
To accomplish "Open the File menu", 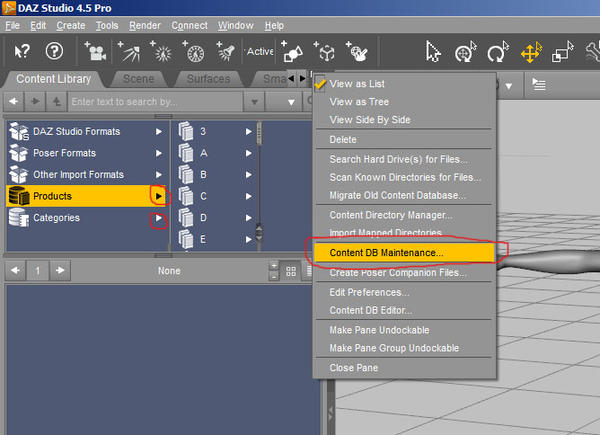I will (x=12, y=26).
